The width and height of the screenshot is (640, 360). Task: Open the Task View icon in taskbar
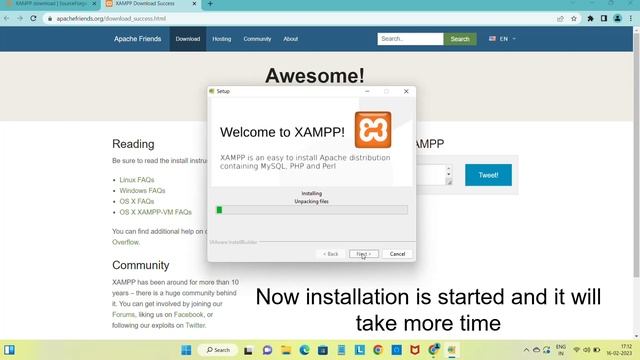point(248,350)
